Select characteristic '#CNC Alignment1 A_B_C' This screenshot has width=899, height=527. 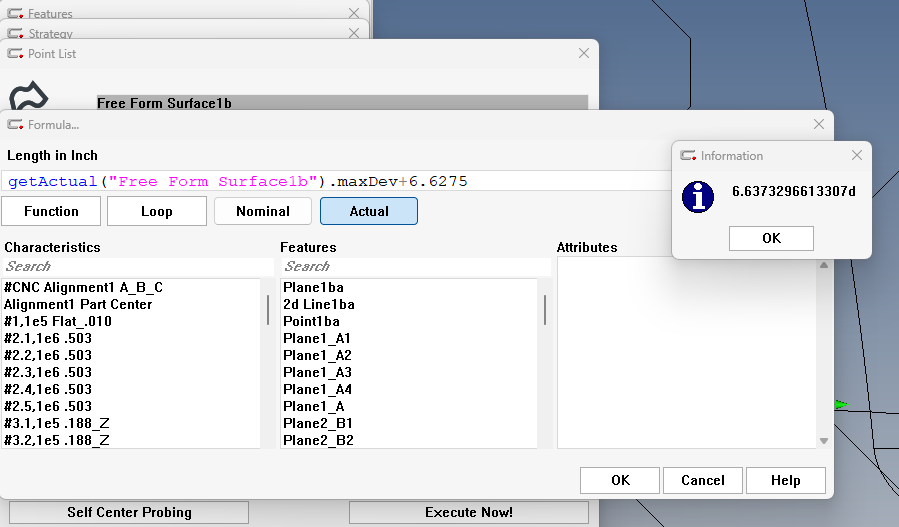coord(83,287)
